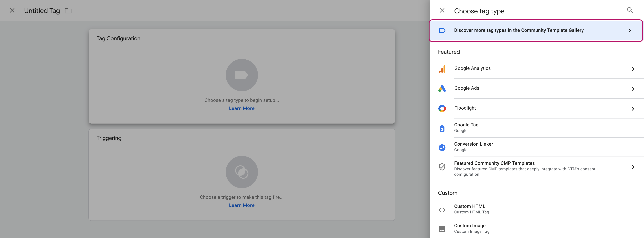Open the search icon in Choose tag type panel

tap(630, 10)
